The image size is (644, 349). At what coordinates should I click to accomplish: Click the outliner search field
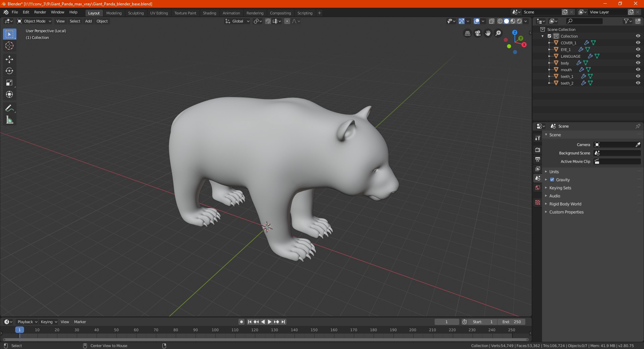pos(584,21)
